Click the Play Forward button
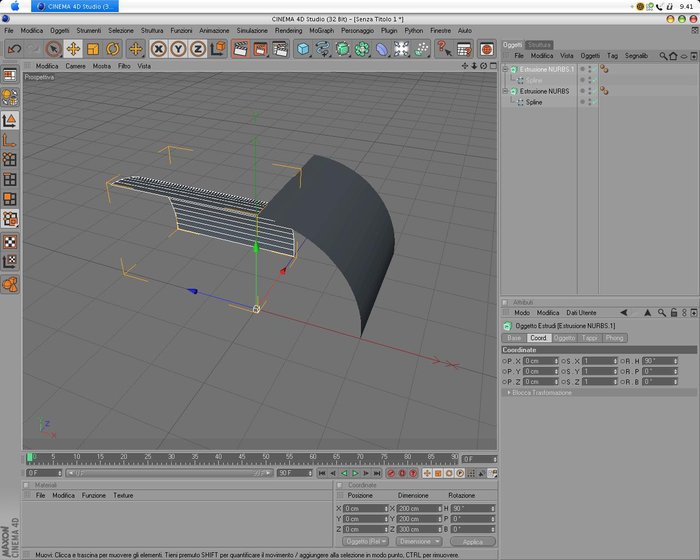The width and height of the screenshot is (700, 560). click(x=355, y=473)
